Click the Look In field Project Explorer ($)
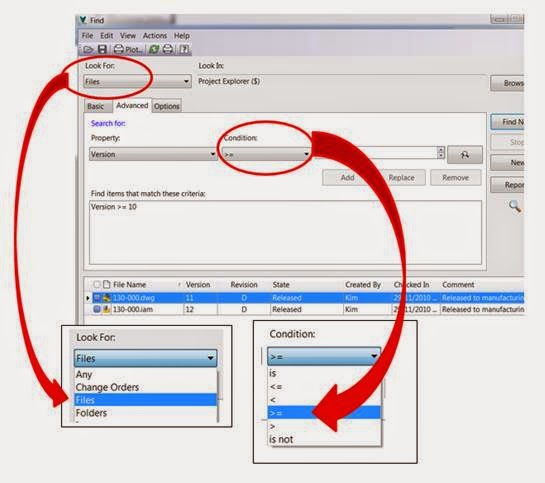Screen dimensions: 545x483 342,81
